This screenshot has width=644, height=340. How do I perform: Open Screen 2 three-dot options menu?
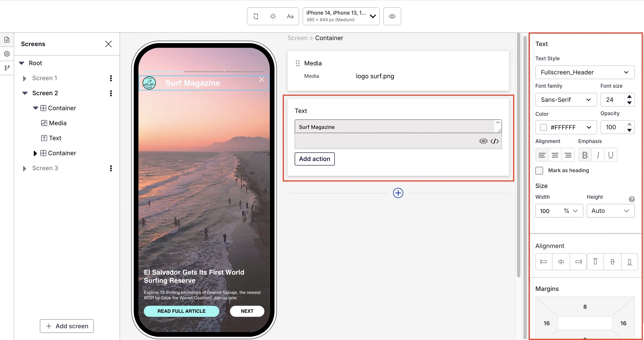111,93
